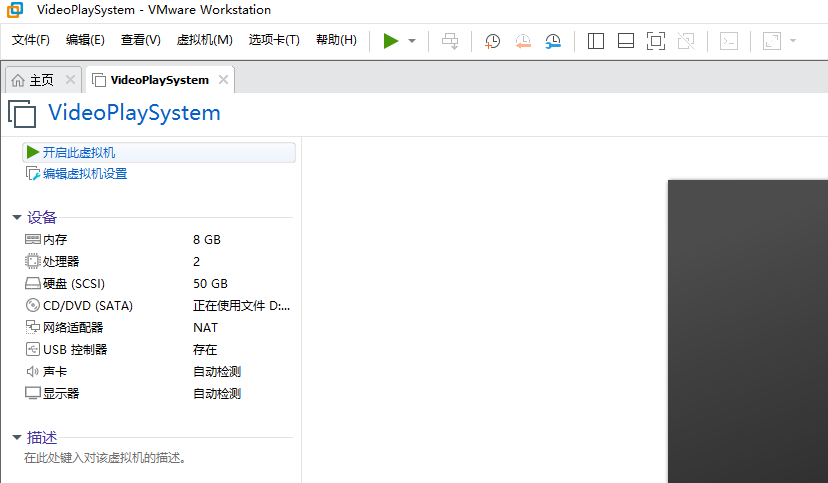Click the VideoPlaySystem heading text
Viewport: 828px width, 483px height.
(x=134, y=113)
